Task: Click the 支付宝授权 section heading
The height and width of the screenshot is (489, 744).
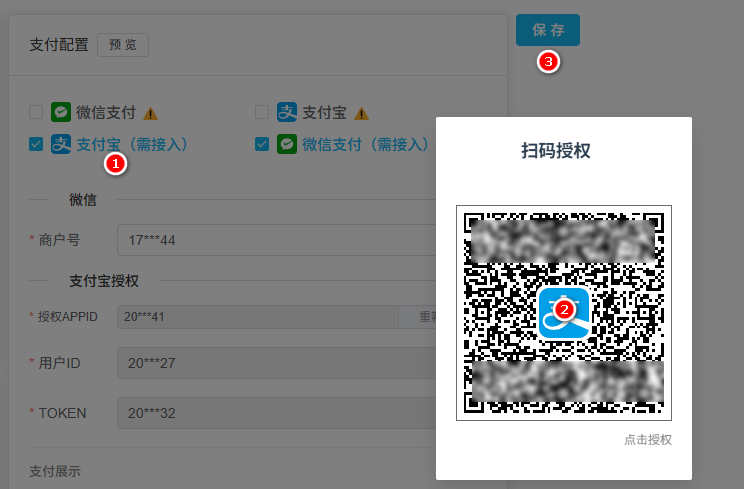Action: (104, 281)
